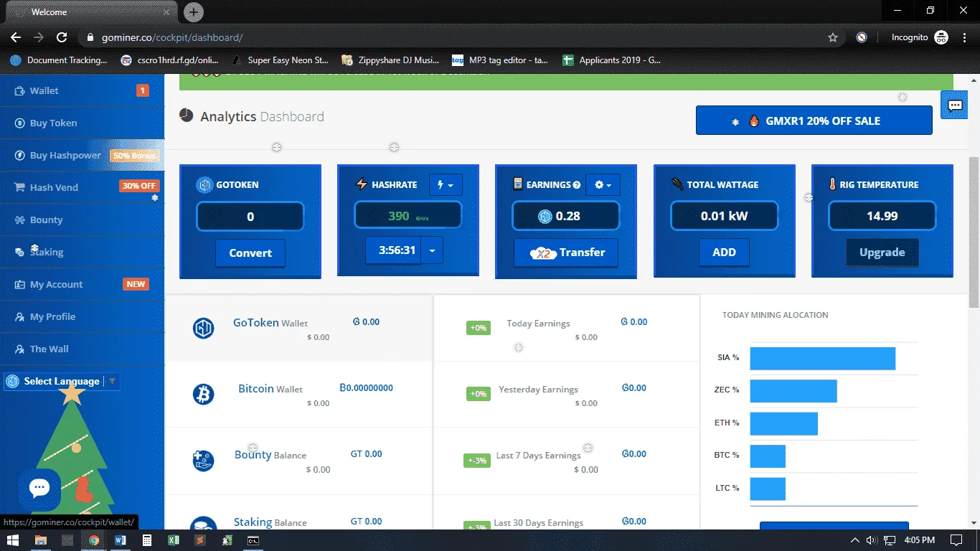Open the Document Tracking bookmark
Screen dimensions: 980x551
59,60
